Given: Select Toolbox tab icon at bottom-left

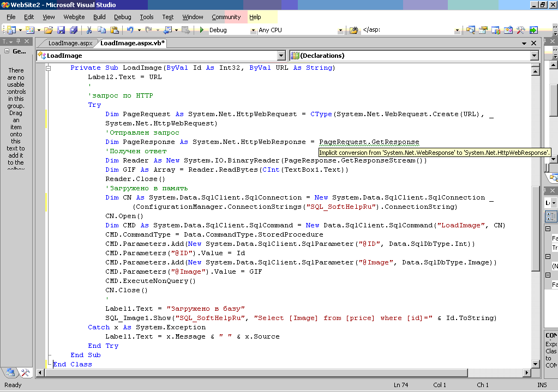Looking at the screenshot, I should point(25,372).
